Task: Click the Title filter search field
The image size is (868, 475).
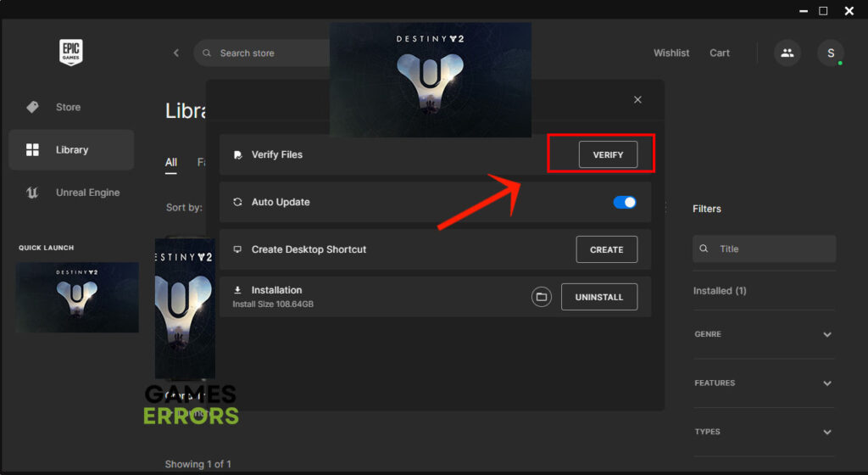Action: click(x=771, y=249)
